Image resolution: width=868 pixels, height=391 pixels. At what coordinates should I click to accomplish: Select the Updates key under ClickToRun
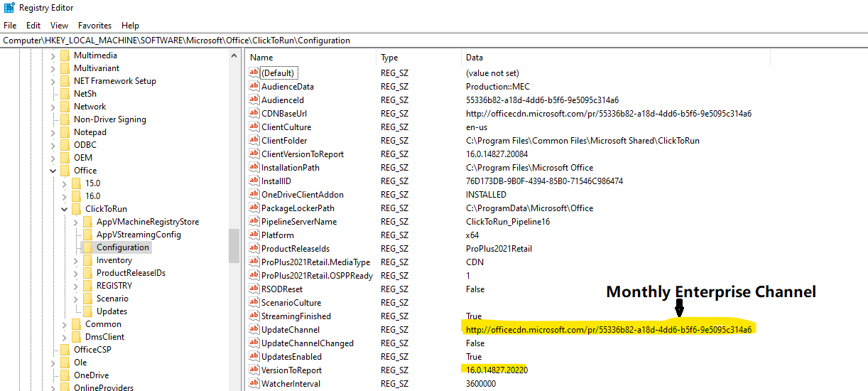pyautogui.click(x=112, y=311)
